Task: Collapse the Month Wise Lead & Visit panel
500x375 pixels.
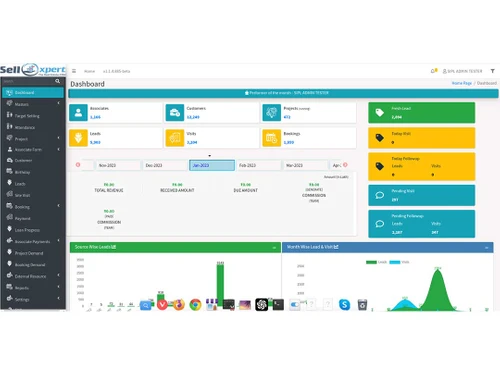Action: [x=487, y=248]
